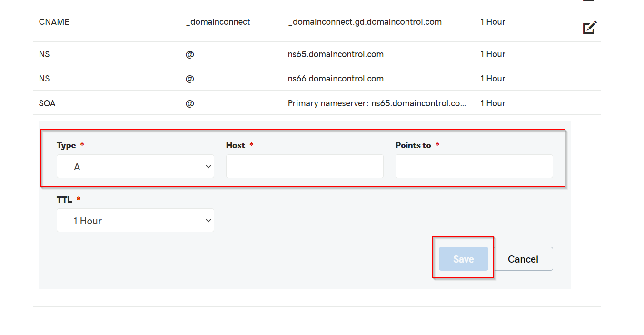
Task: Click the Host field label
Action: point(236,145)
